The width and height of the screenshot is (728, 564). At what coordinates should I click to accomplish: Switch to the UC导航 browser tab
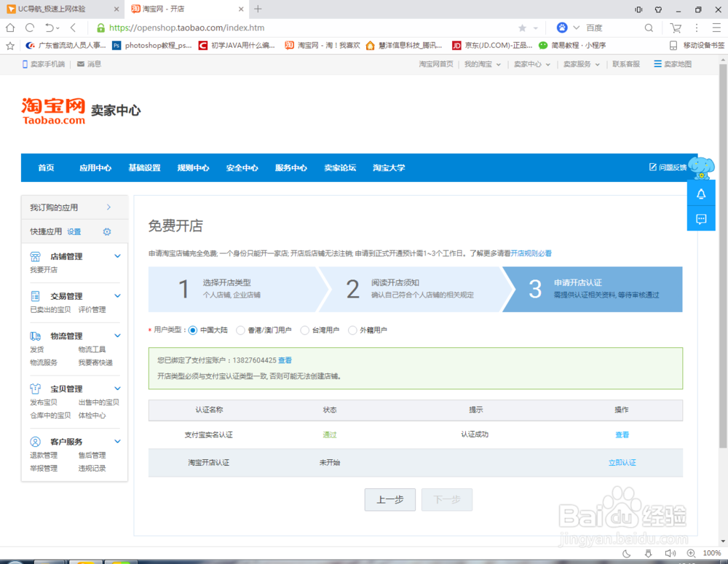(x=62, y=9)
